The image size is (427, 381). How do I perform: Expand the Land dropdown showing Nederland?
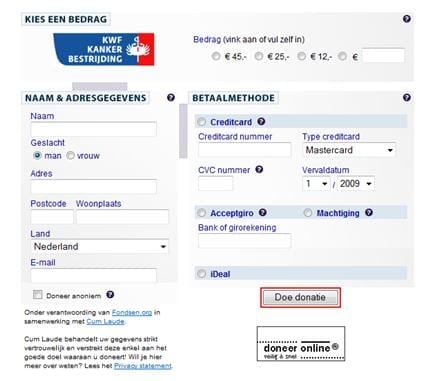[x=99, y=247]
